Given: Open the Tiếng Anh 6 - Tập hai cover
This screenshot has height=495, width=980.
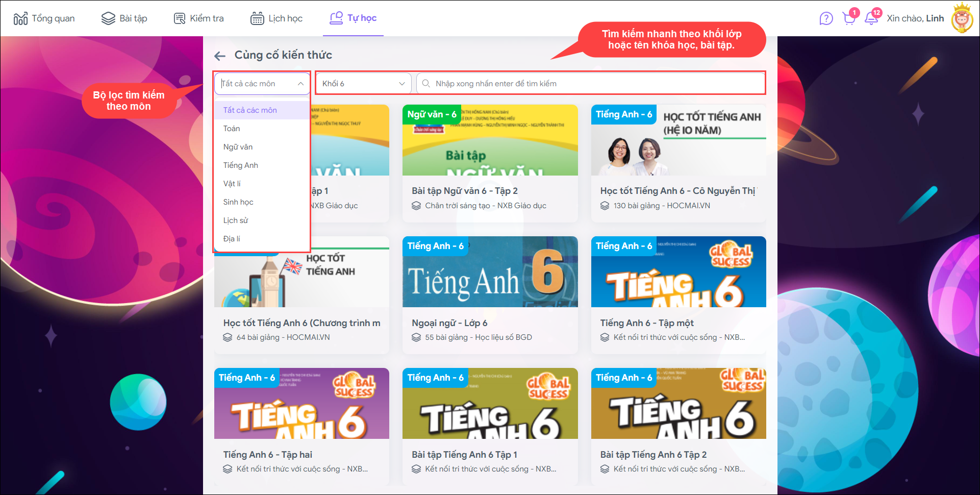Looking at the screenshot, I should (x=301, y=404).
